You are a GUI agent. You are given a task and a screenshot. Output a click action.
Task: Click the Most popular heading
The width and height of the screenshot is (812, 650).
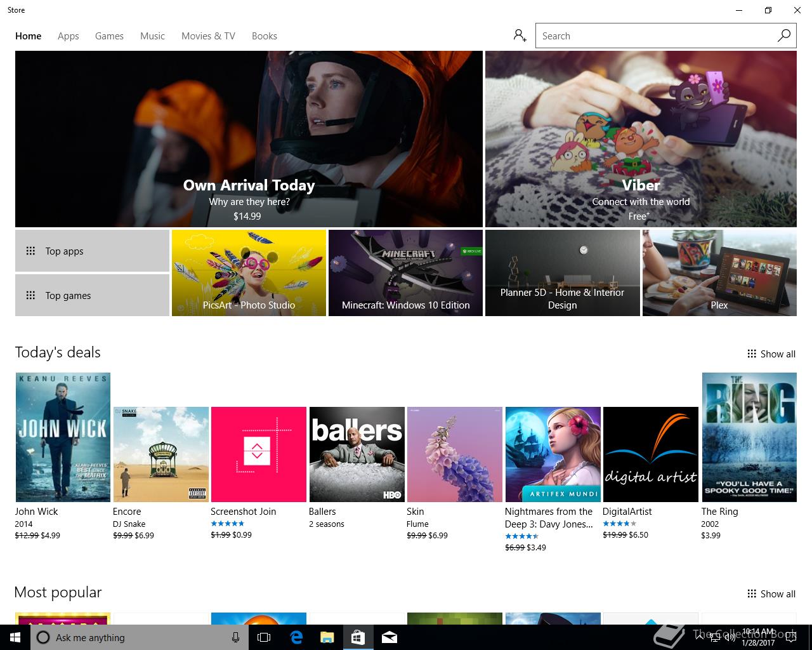point(58,592)
